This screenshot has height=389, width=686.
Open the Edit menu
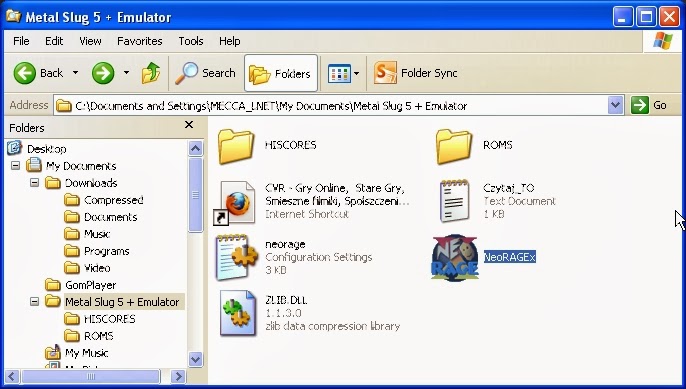[x=54, y=41]
